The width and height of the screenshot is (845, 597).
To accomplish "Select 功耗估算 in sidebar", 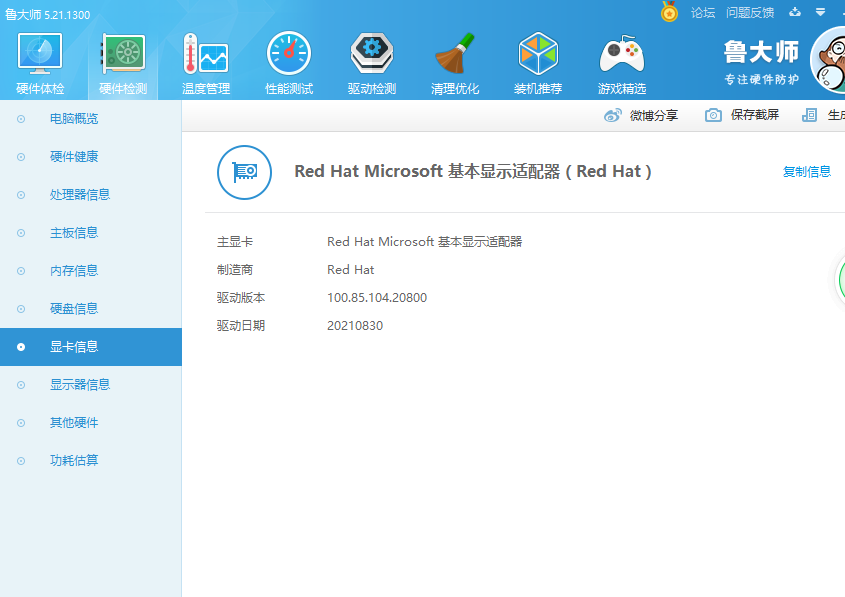I will click(91, 461).
